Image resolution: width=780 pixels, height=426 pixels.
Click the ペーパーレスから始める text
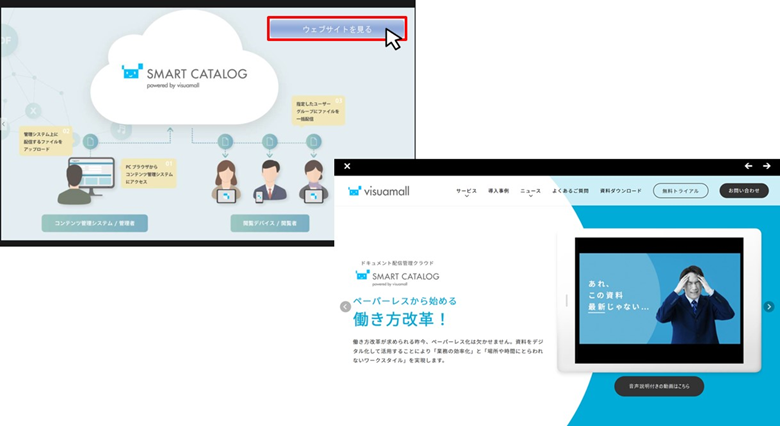tap(405, 301)
